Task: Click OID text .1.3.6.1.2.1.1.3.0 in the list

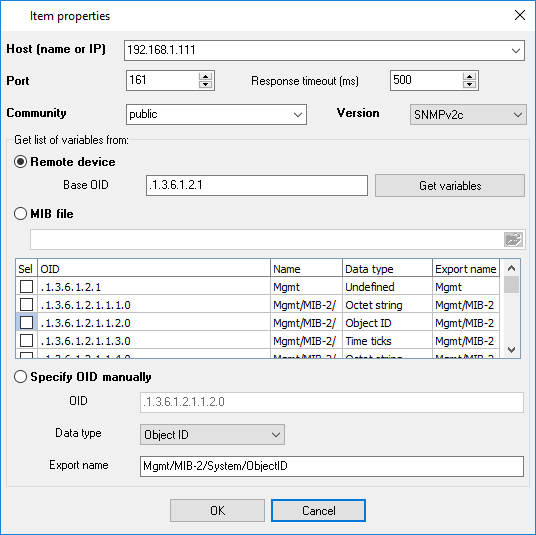Action: [85, 341]
